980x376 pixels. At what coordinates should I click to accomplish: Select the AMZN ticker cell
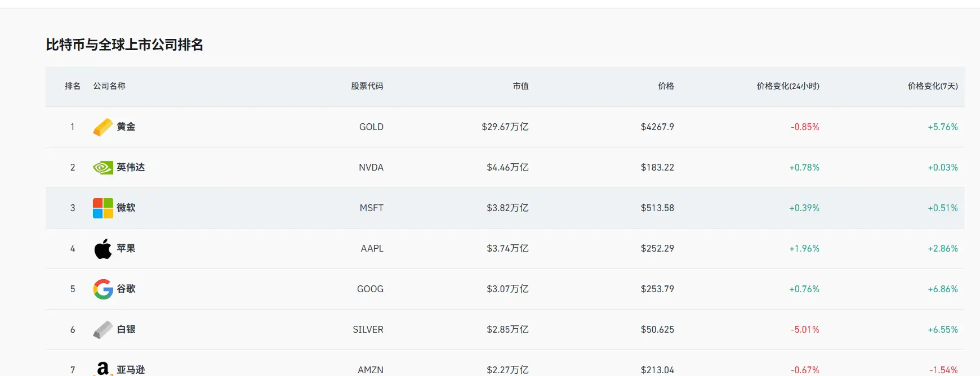click(x=371, y=370)
